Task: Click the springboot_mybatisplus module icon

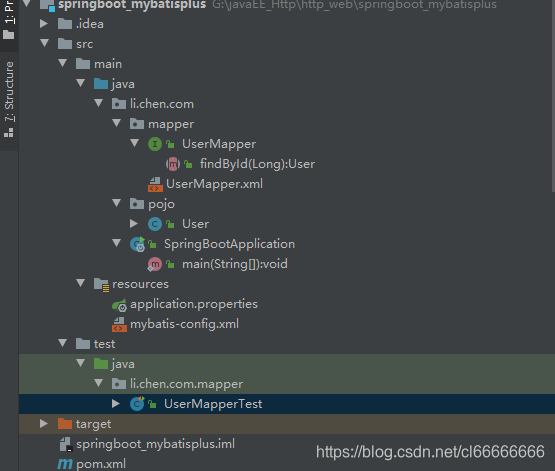Action: pyautogui.click(x=47, y=5)
